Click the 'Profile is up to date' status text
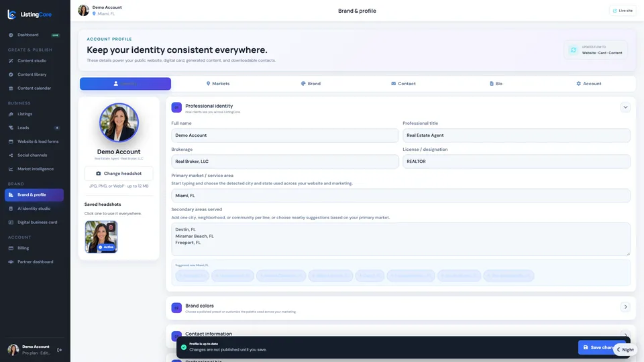644x362 pixels. tap(204, 344)
